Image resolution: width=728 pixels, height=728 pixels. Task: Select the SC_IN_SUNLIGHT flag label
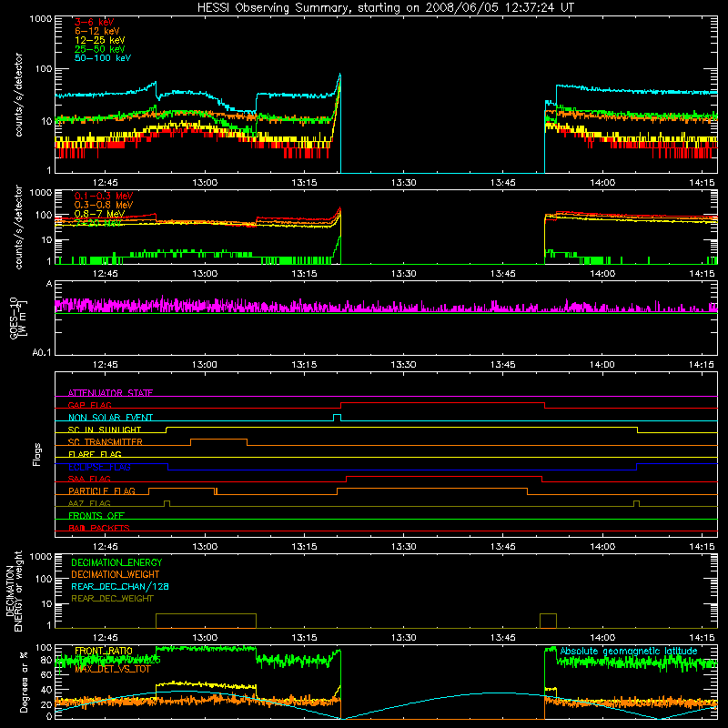tap(105, 430)
